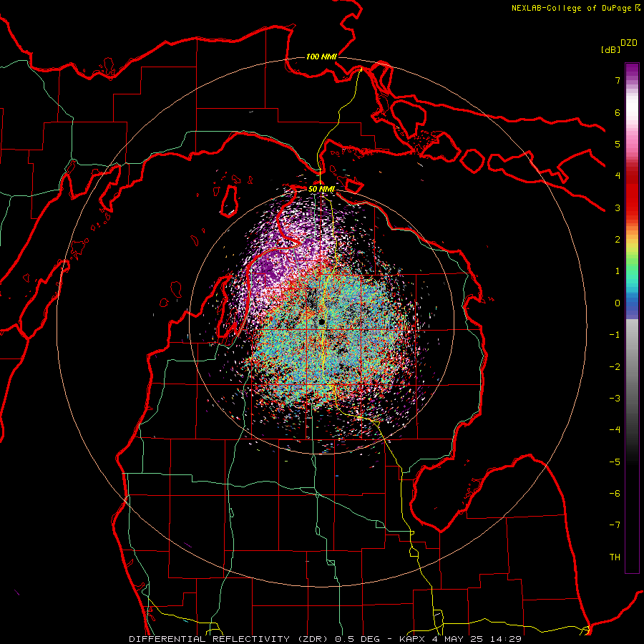Viewport: 644px width, 644px height.
Task: Click the 5 value on the color scale
Action: tap(618, 144)
